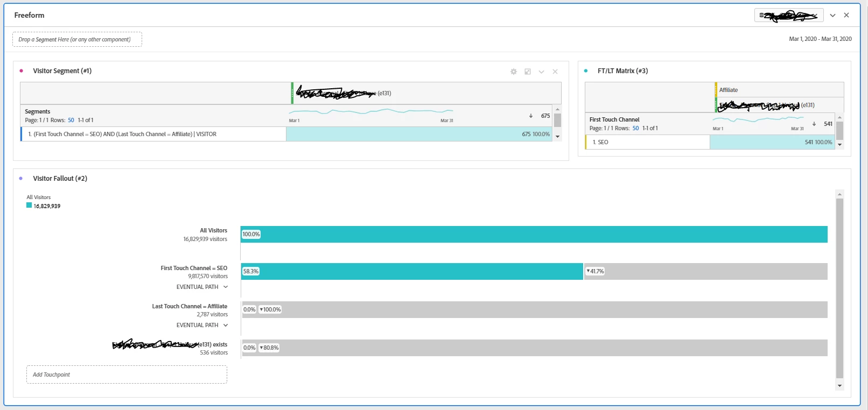Click the First Touch Channel trend sparkline
Image resolution: width=868 pixels, height=410 pixels.
click(x=758, y=119)
